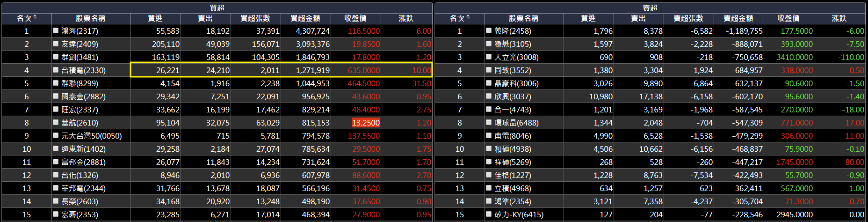
Task: Click the 買進 header in 買超 table
Action: (155, 18)
